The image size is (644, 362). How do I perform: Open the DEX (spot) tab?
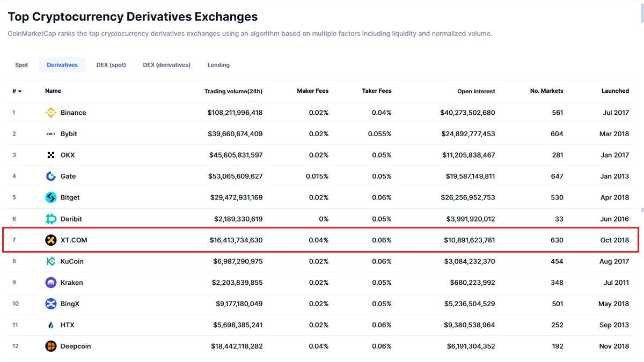[111, 65]
